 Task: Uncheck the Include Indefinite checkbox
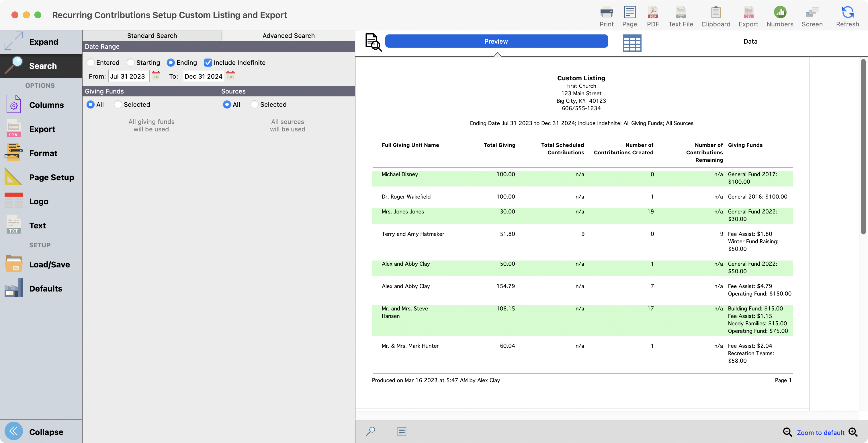[x=208, y=63]
